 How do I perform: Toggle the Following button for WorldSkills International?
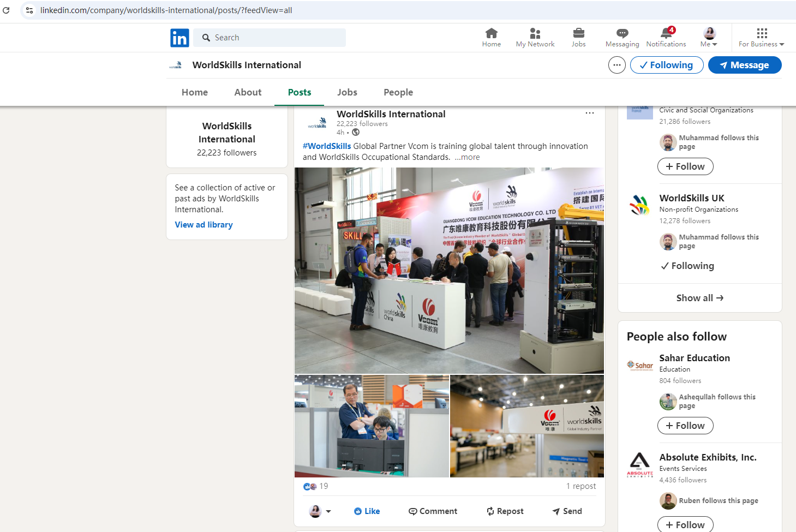point(666,65)
